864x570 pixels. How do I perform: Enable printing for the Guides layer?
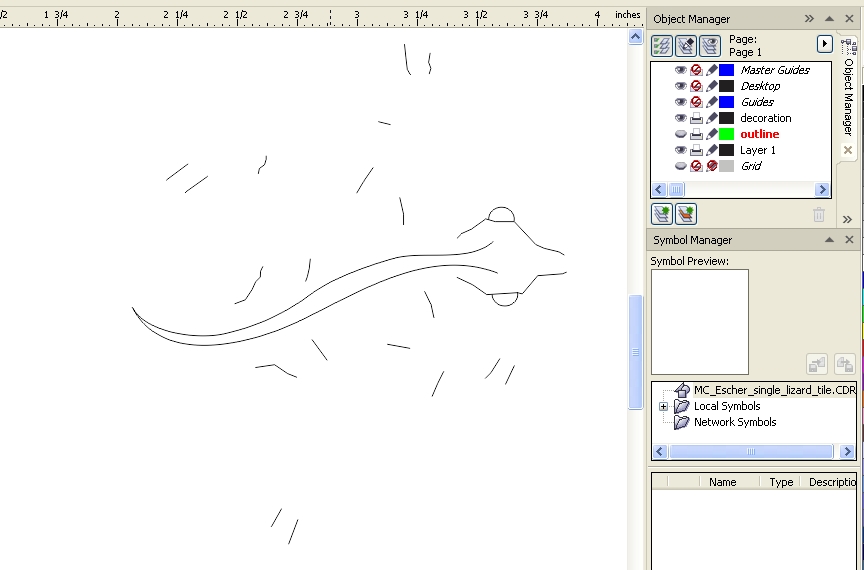696,102
